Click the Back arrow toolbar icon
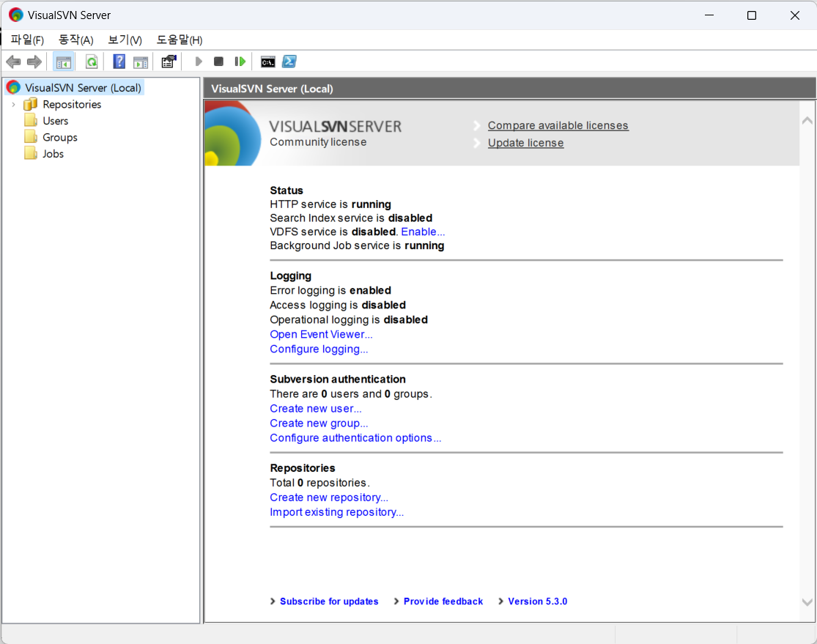This screenshot has height=644, width=817. [x=13, y=62]
